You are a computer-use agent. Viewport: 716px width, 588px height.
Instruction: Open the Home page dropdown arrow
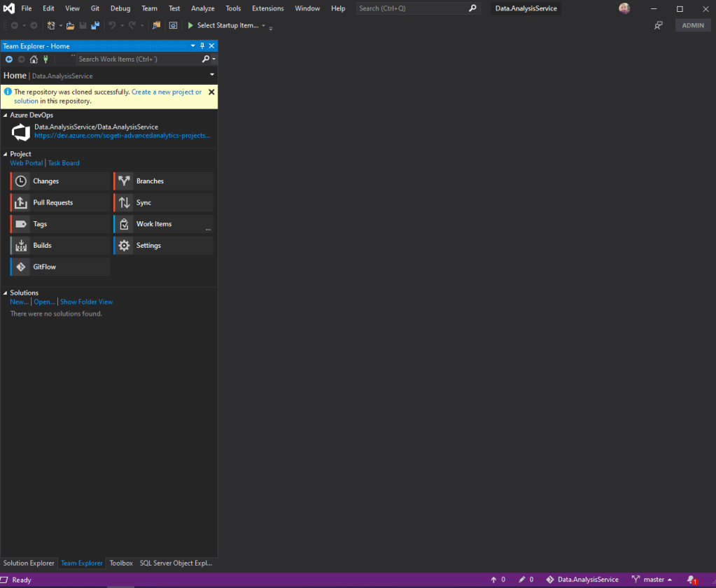tap(212, 74)
